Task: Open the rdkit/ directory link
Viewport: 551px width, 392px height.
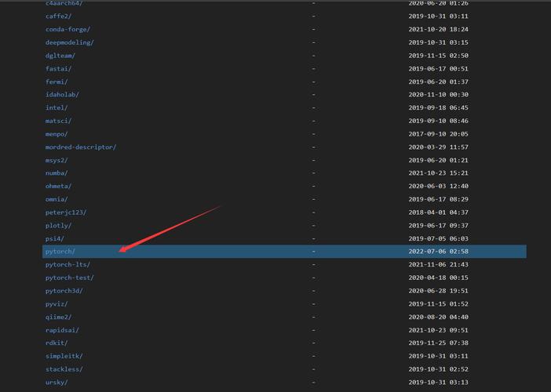Action: (x=57, y=343)
